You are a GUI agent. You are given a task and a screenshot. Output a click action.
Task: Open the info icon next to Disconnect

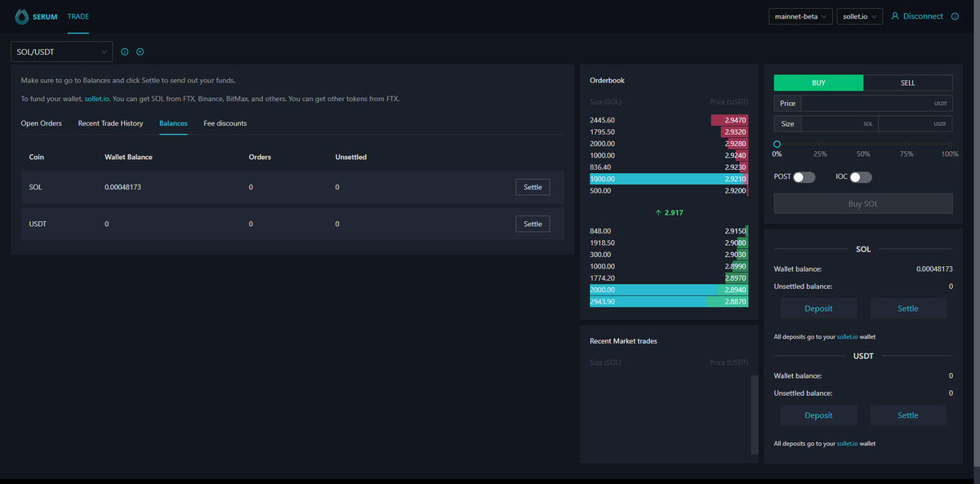point(955,16)
